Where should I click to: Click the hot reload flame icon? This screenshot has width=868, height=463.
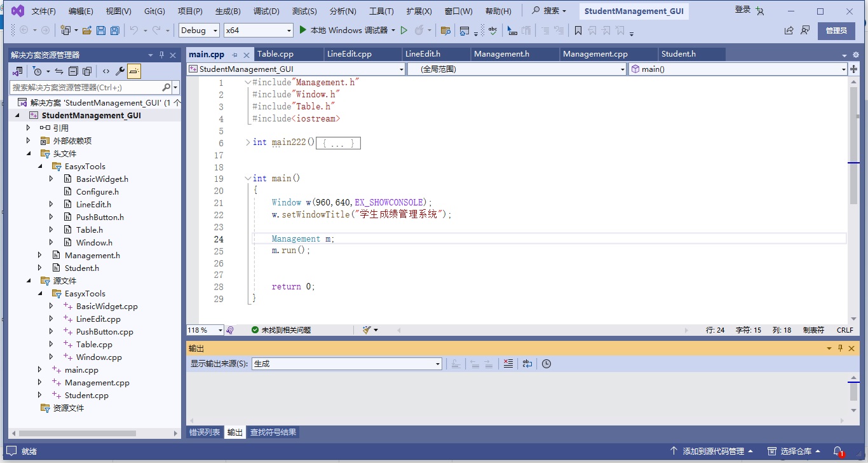419,30
